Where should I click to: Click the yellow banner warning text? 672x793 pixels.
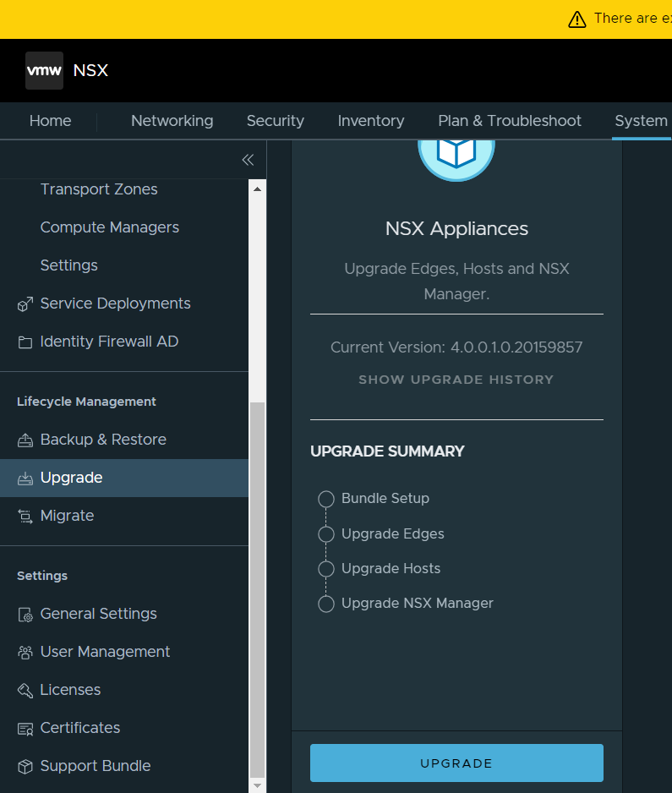coord(632,19)
